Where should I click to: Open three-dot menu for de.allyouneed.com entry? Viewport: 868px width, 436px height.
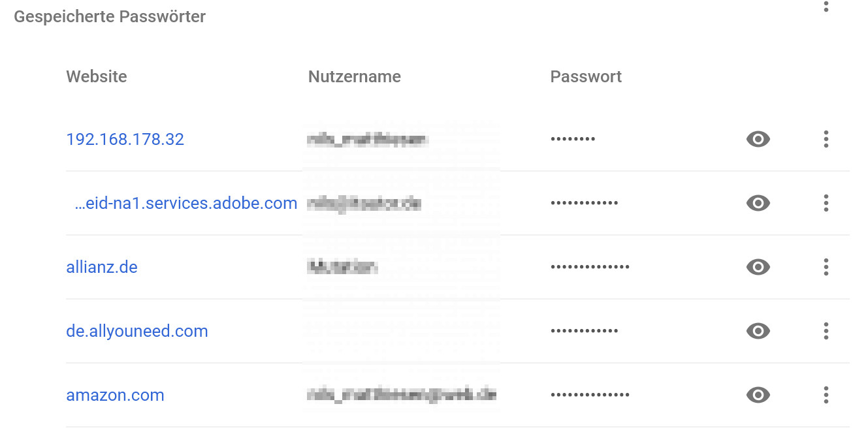pyautogui.click(x=826, y=331)
